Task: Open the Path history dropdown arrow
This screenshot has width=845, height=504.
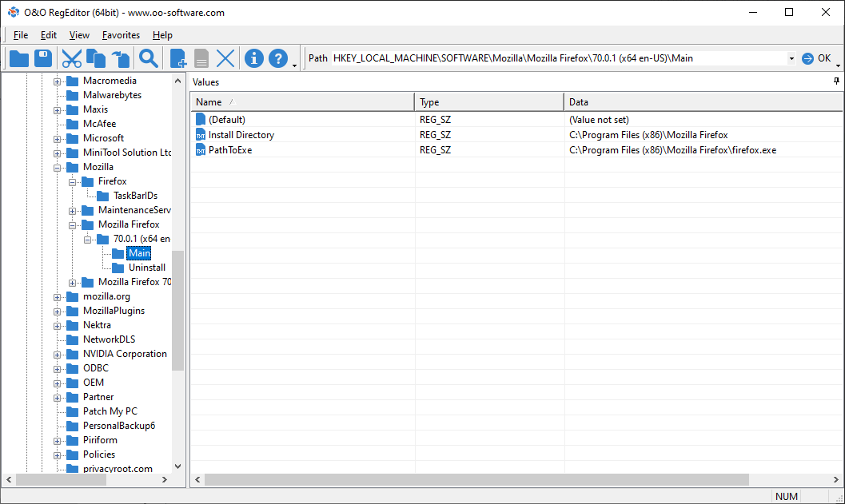Action: pos(791,58)
